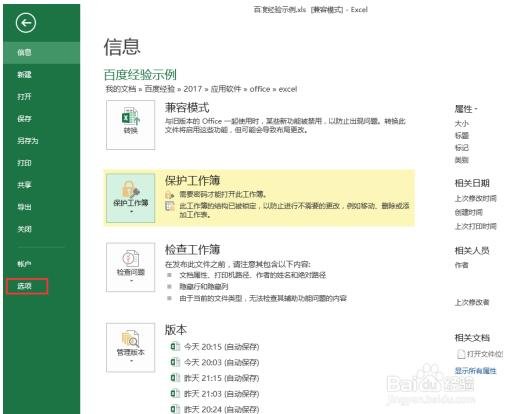Click the Excel file icon beside 今天 20:03
The image size is (514, 414).
tap(175, 362)
